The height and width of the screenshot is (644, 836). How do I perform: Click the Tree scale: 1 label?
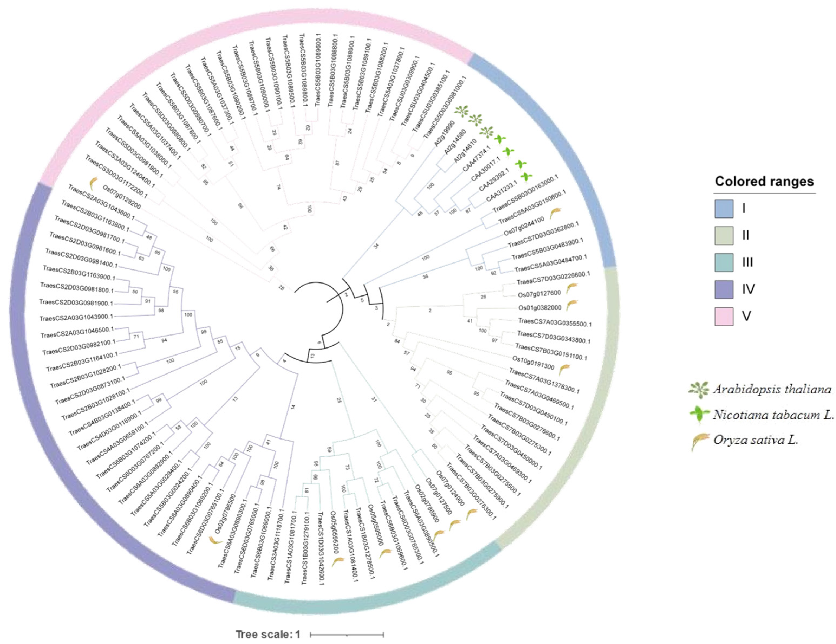coord(267,635)
